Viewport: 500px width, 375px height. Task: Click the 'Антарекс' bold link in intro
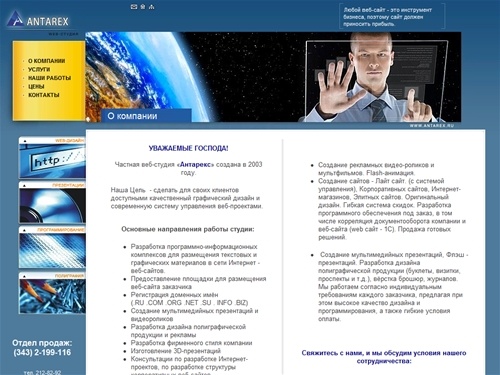(196, 164)
